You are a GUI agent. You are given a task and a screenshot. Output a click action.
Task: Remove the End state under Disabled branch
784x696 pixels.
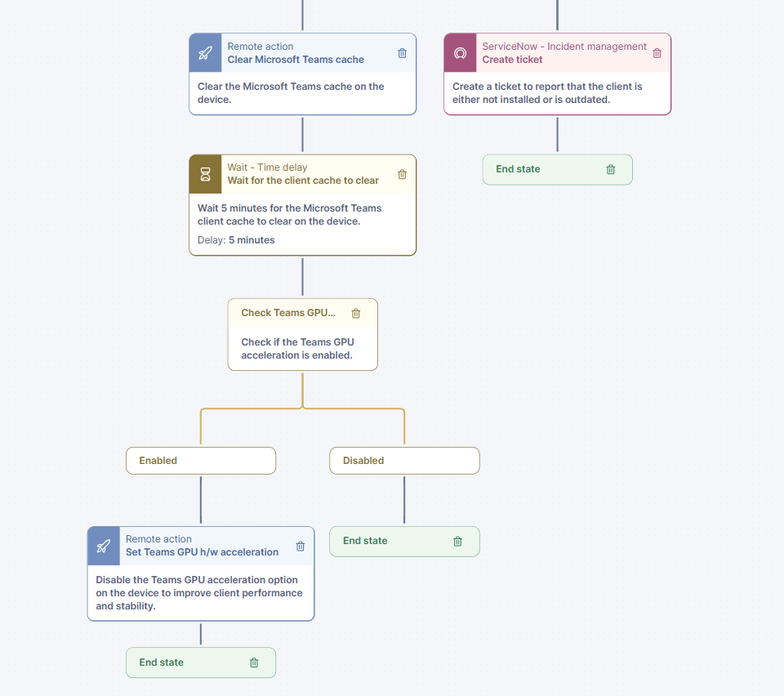(457, 541)
